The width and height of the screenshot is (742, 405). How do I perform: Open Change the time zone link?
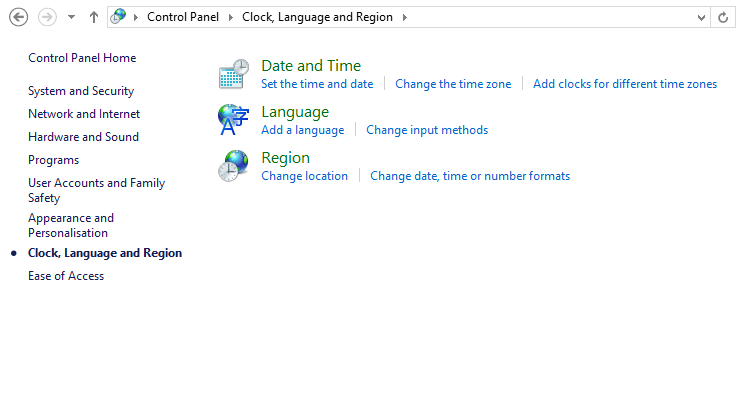coord(453,84)
